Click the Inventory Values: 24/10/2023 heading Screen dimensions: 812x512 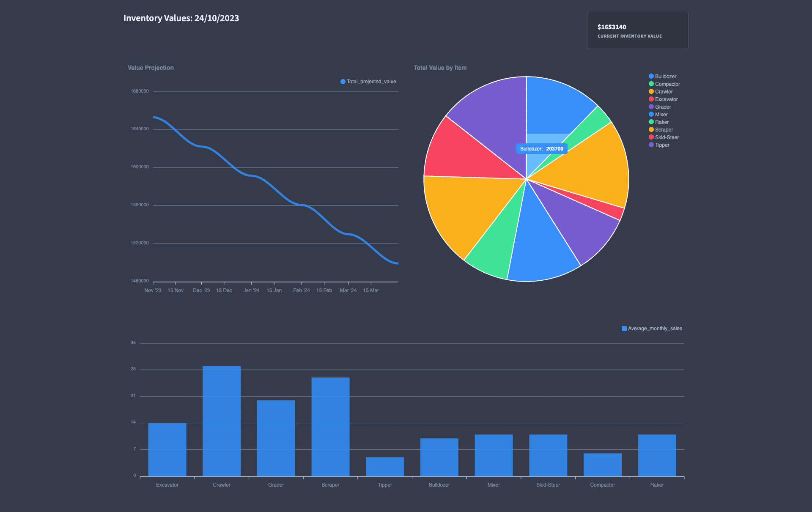point(181,18)
